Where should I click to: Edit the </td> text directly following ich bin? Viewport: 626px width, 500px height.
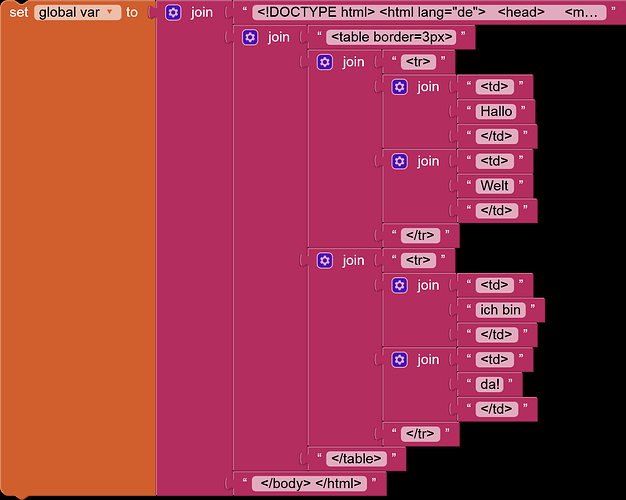497,335
